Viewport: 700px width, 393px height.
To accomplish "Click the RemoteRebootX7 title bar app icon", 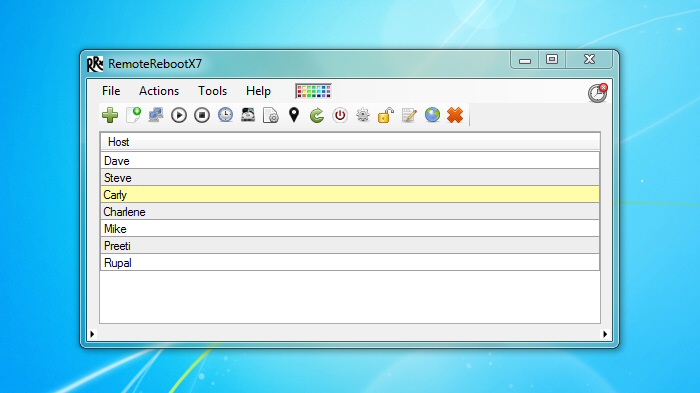I will (x=95, y=64).
